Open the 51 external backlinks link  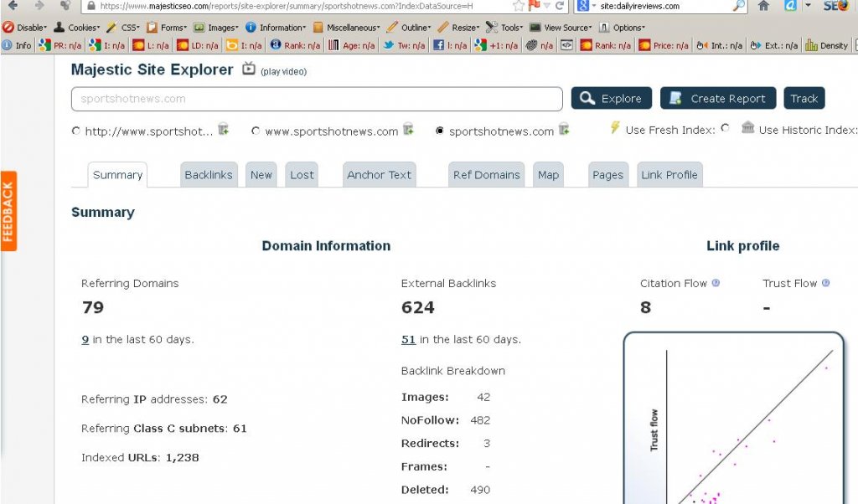pos(408,339)
